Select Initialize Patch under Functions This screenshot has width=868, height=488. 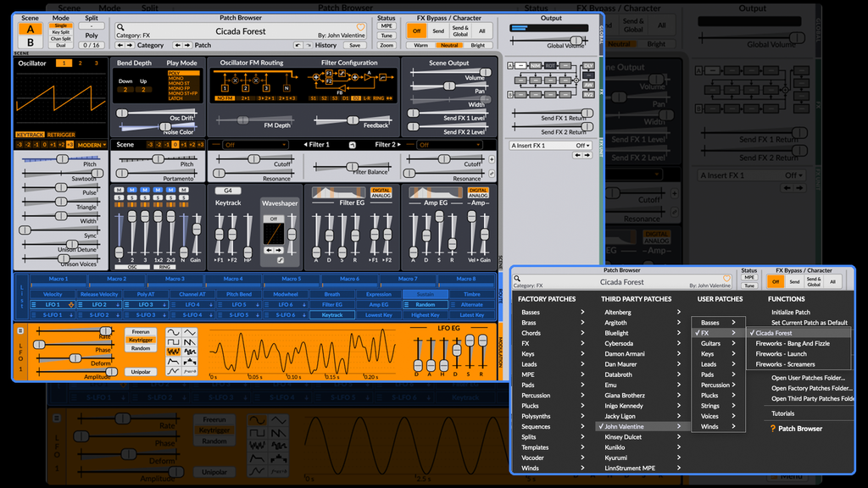[x=790, y=312]
